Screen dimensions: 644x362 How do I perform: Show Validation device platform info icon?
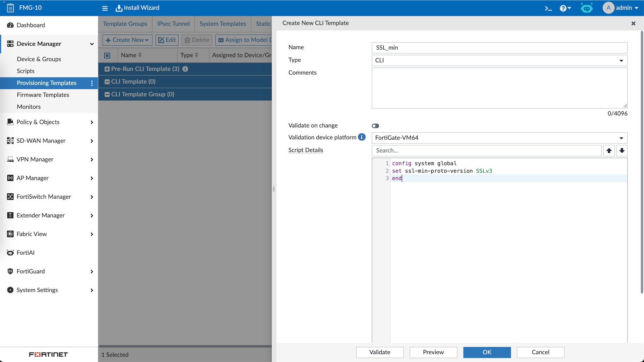(x=362, y=137)
